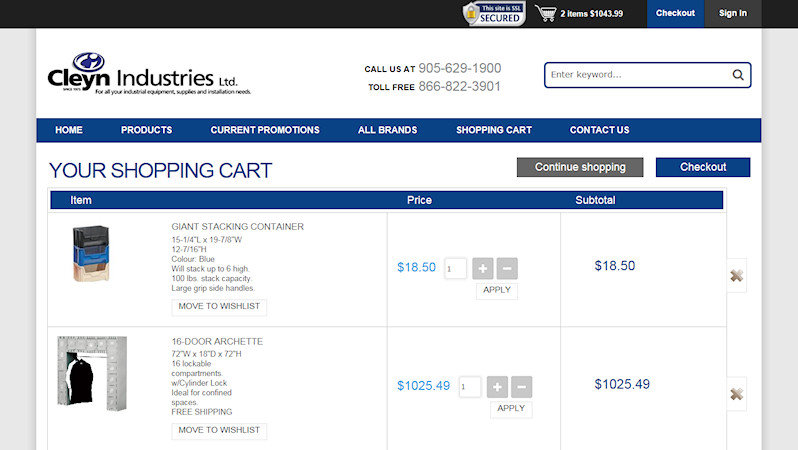The width and height of the screenshot is (798, 450).
Task: Click the 'Colour: Blue' description line
Action: point(193,259)
